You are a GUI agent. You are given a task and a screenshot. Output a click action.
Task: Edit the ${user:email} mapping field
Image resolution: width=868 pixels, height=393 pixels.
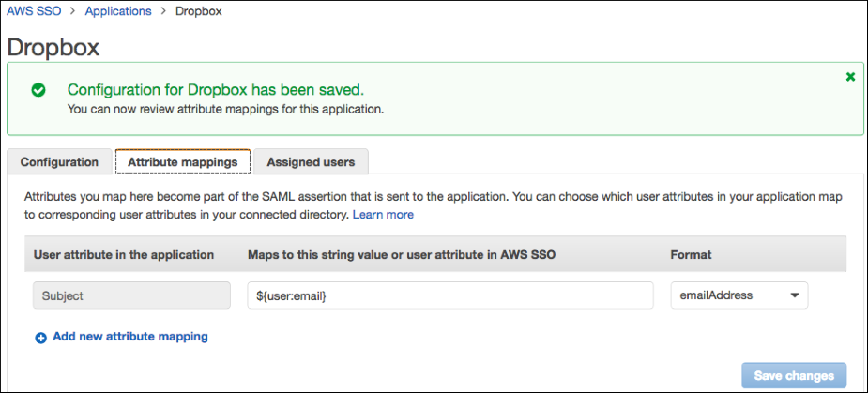click(450, 295)
